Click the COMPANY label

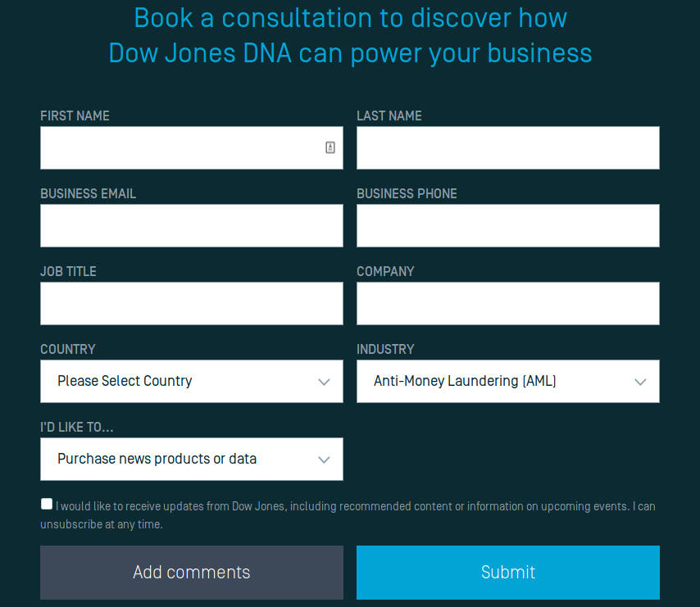[386, 272]
